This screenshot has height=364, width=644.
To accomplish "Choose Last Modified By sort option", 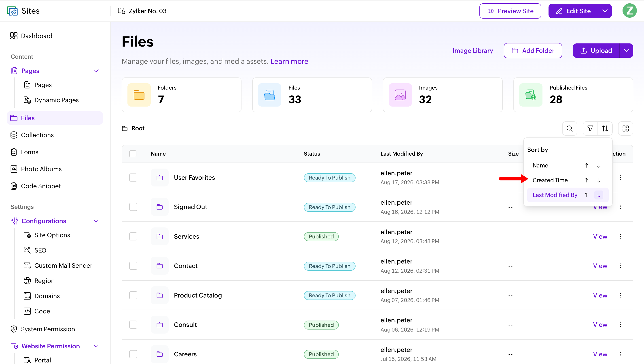I will [555, 195].
